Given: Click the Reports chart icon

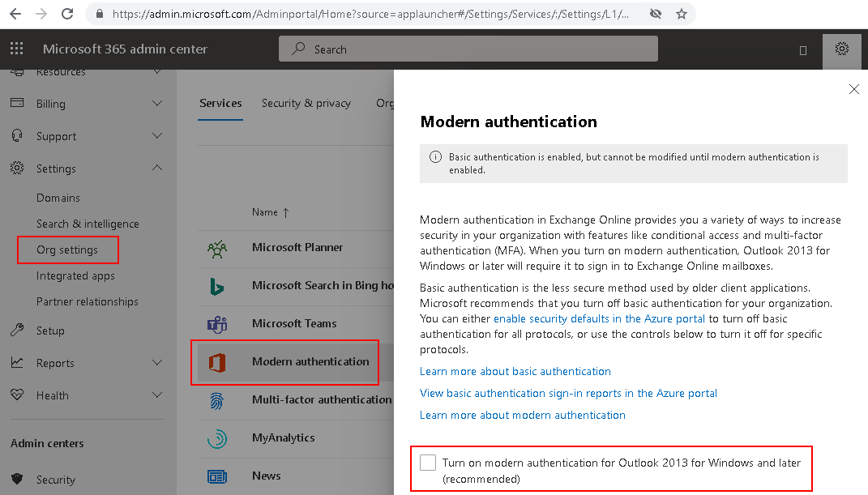Looking at the screenshot, I should (x=17, y=363).
